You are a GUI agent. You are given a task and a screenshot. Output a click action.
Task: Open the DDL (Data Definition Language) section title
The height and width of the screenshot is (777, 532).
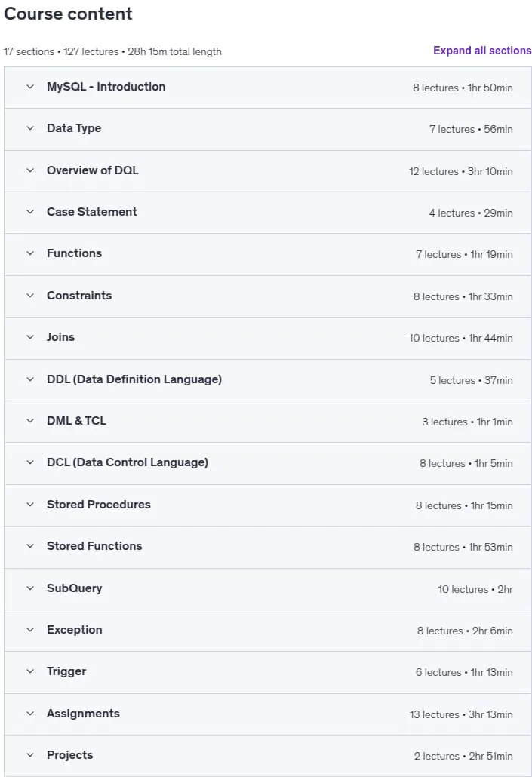click(x=134, y=379)
